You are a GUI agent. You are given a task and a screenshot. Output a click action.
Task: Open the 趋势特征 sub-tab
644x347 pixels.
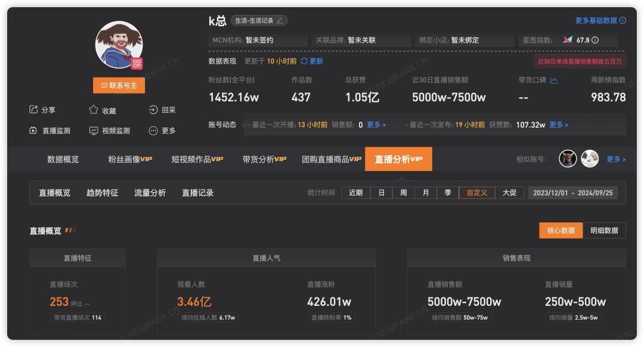102,193
